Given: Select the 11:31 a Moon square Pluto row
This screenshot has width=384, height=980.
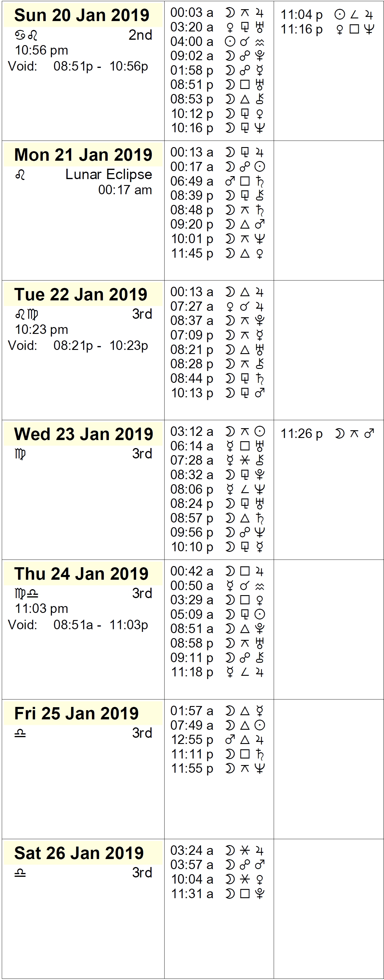Looking at the screenshot, I should coord(218,894).
